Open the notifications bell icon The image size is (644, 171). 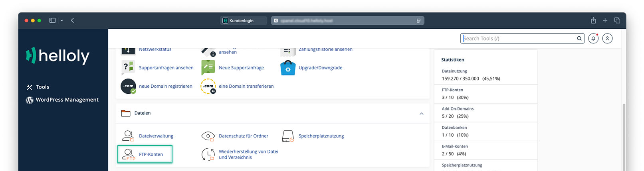(593, 39)
